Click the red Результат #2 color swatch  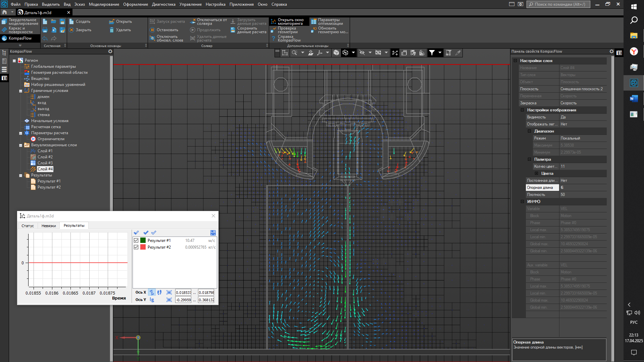143,247
